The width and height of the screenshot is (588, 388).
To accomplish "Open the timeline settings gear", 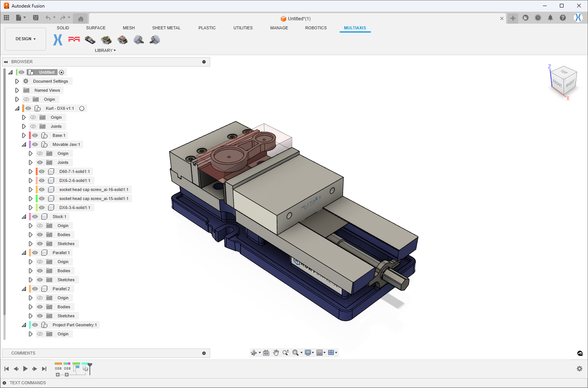I will pyautogui.click(x=579, y=369).
